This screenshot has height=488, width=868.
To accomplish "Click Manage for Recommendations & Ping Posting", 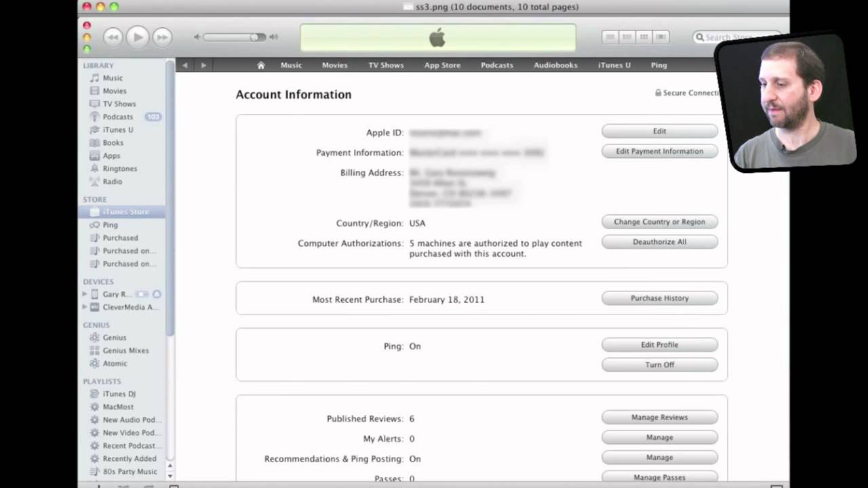I will click(659, 457).
